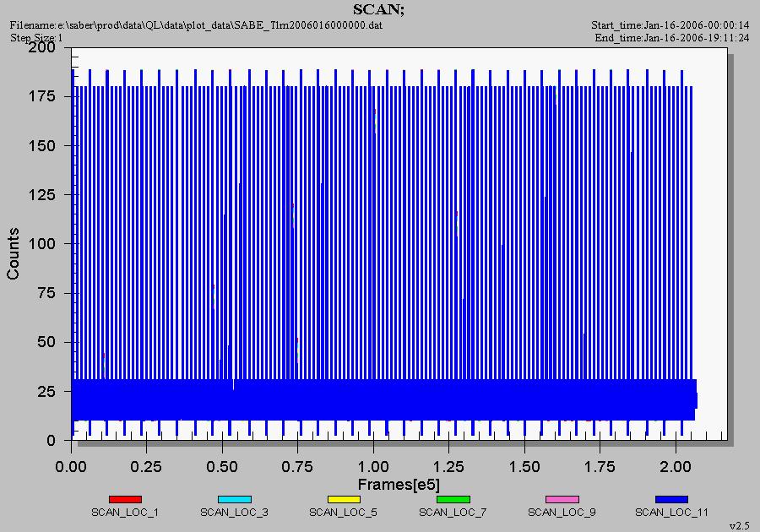Click the y-axis value 0
Image resolution: width=760 pixels, height=532 pixels.
[51, 441]
